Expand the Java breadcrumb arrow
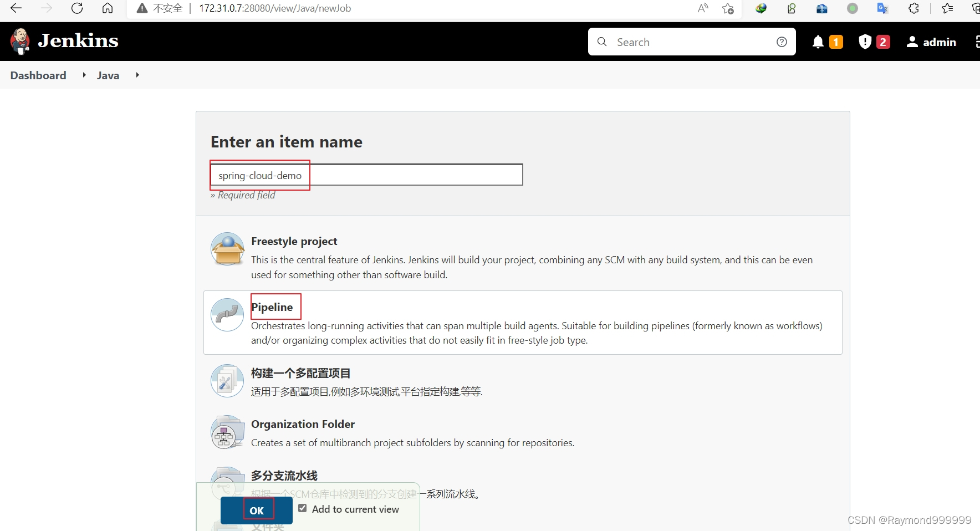Image resolution: width=980 pixels, height=531 pixels. point(137,75)
